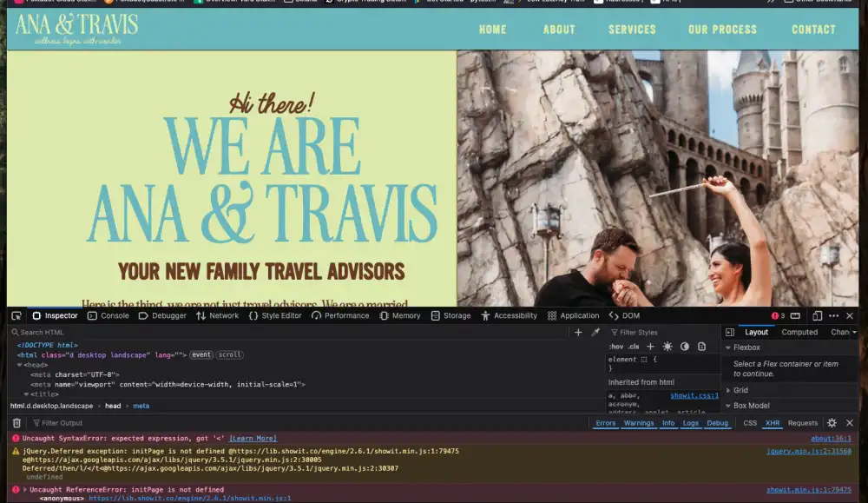Toggle the Warnings console filter
This screenshot has height=503, width=868.
point(639,422)
